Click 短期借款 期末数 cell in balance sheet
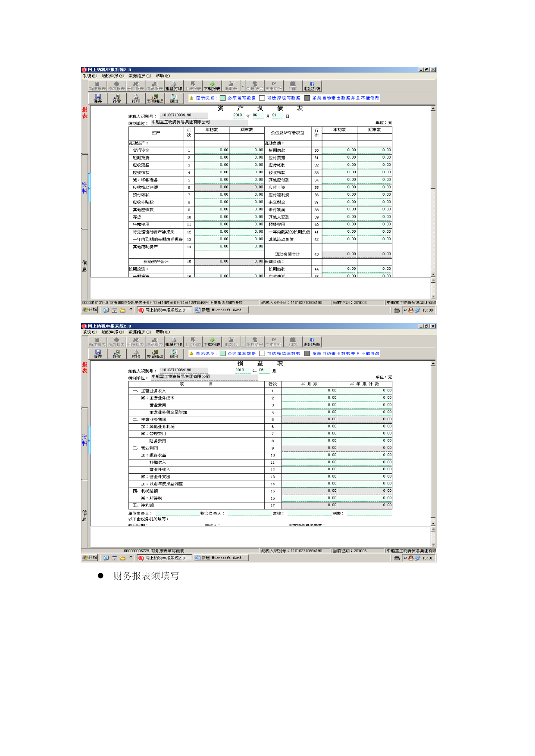 tap(374, 150)
